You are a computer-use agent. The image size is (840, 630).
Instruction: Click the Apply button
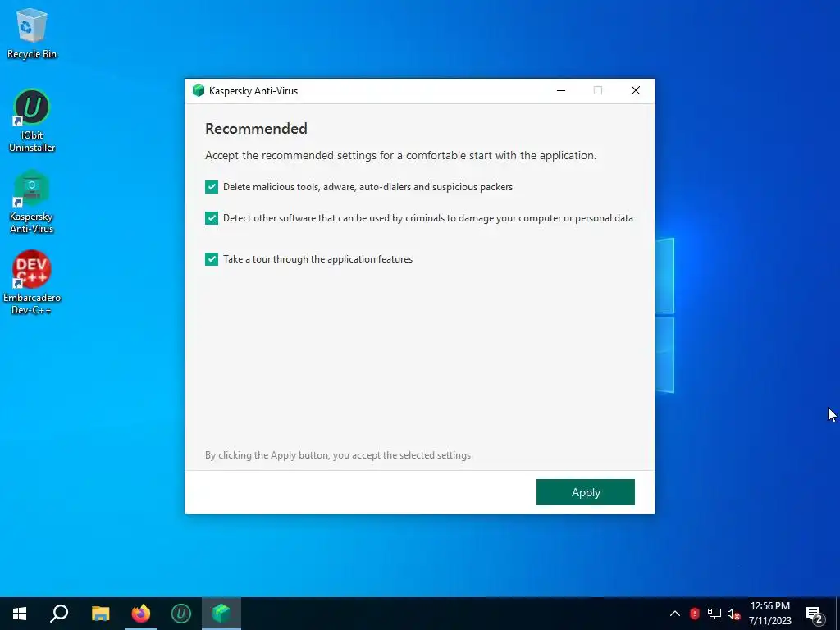coord(586,492)
